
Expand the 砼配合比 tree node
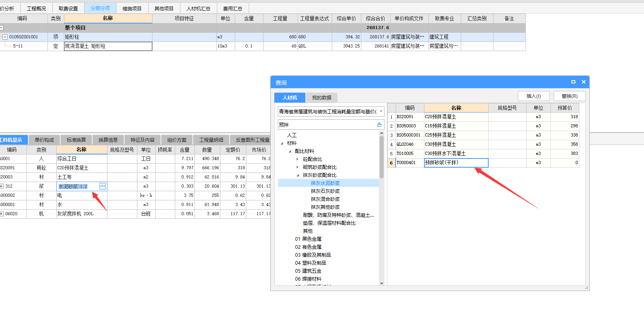pyautogui.click(x=297, y=159)
